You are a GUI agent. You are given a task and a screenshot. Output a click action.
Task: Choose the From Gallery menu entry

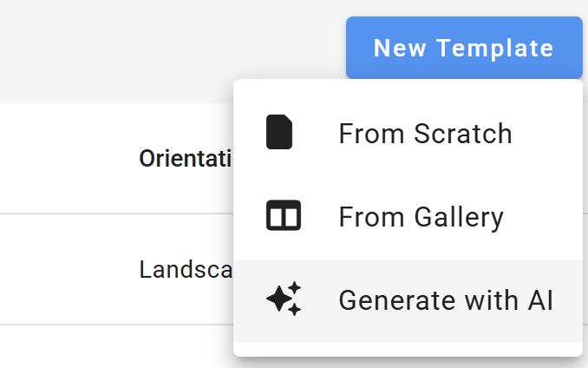pos(408,217)
